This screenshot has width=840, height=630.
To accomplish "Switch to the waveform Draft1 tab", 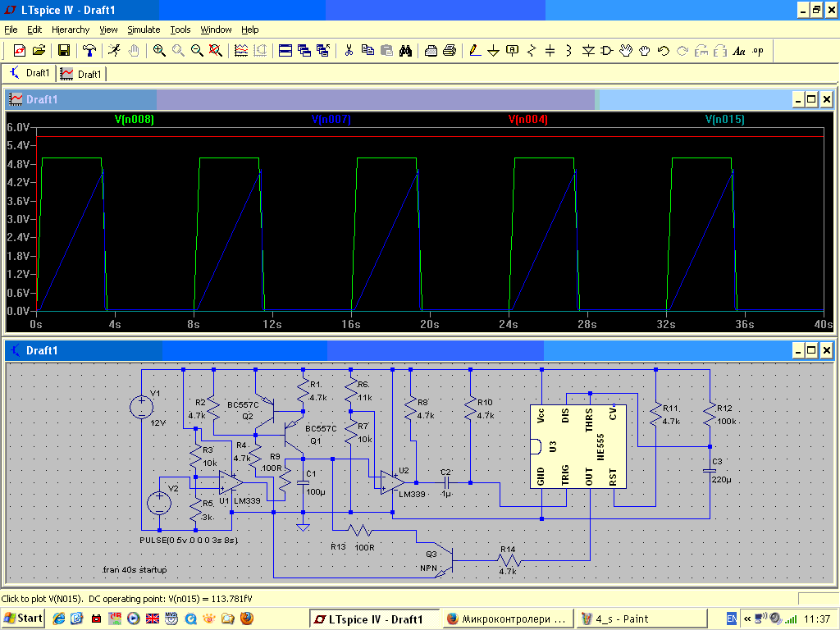I will point(81,74).
